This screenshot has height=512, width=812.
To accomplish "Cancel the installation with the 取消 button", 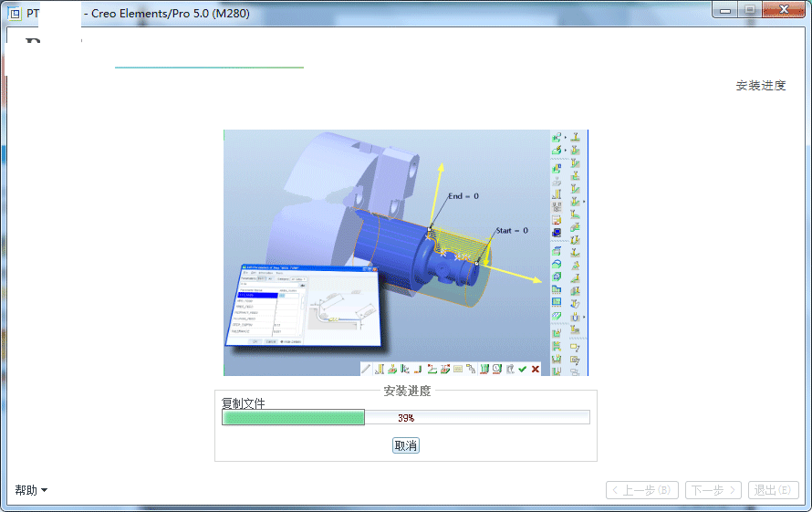I will click(405, 445).
